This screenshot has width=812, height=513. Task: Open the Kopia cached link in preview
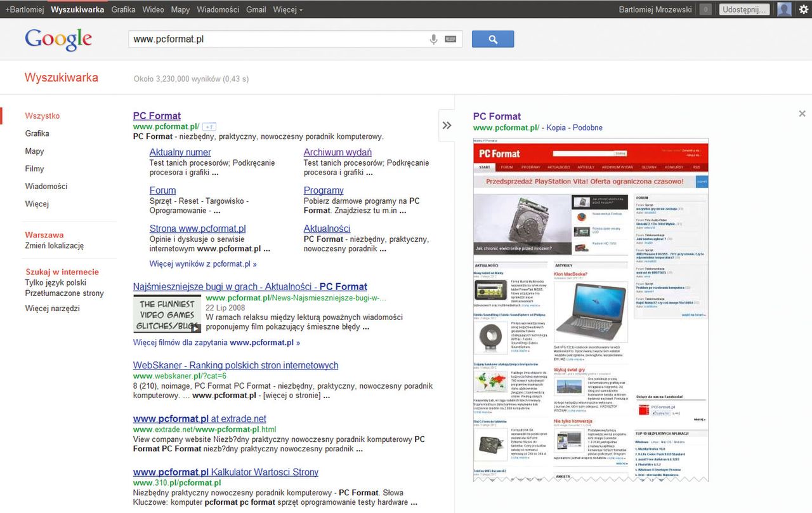tap(556, 128)
